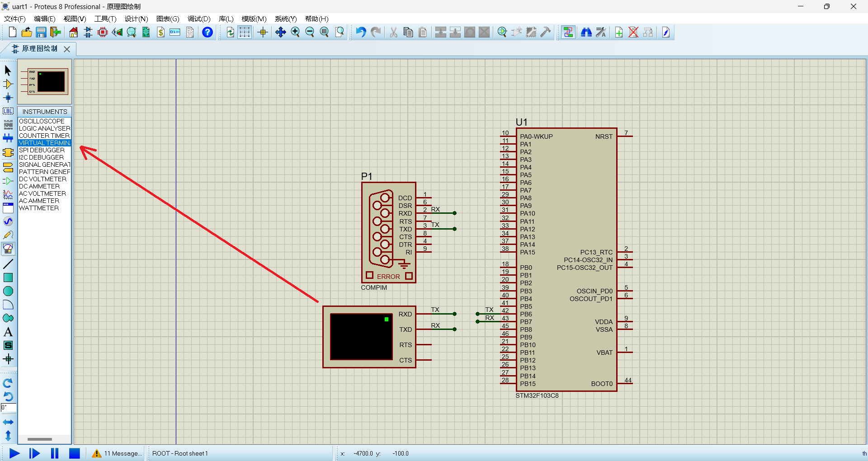Select VIRTUAL TERMINAL in the instruments list
Screen dimensions: 868x461
click(x=44, y=143)
